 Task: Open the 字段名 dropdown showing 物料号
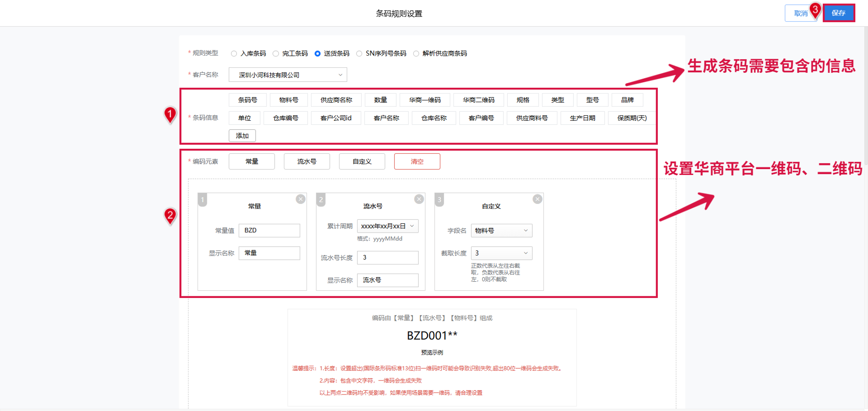point(501,230)
